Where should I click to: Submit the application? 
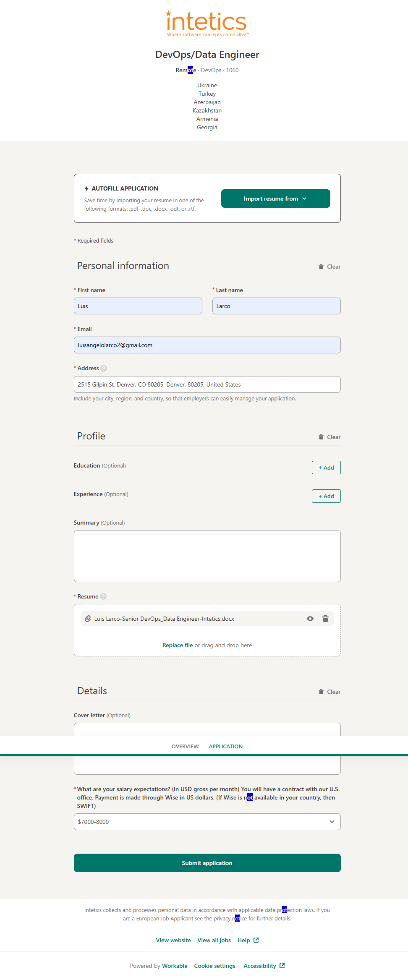207,863
